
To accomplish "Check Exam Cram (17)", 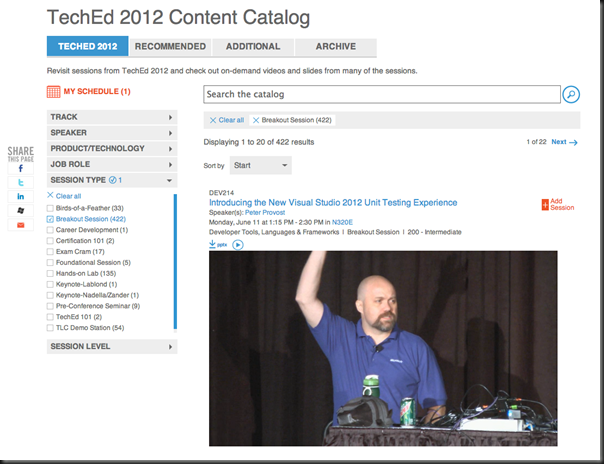I will coord(50,251).
